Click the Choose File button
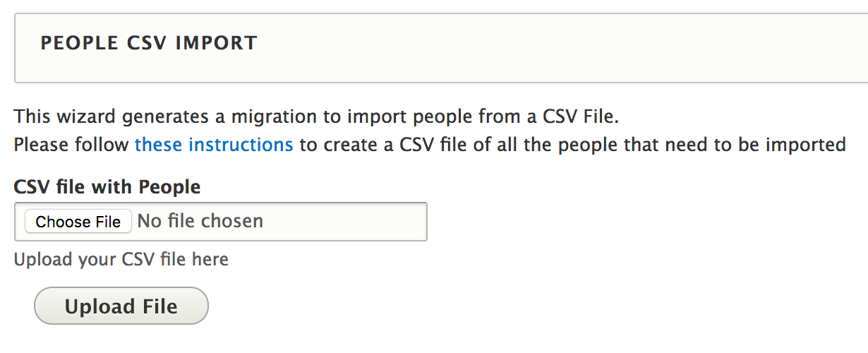This screenshot has width=868, height=353. pyautogui.click(x=78, y=222)
